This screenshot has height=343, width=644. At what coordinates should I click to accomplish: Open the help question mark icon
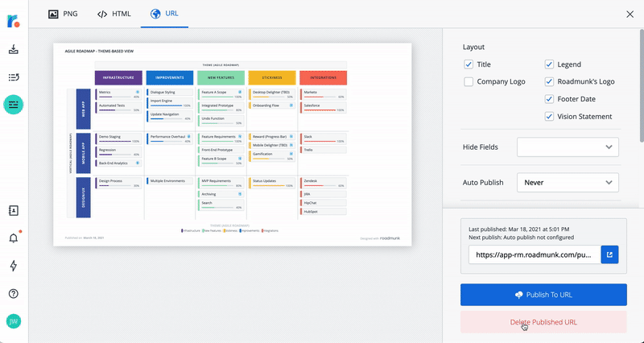pyautogui.click(x=14, y=294)
